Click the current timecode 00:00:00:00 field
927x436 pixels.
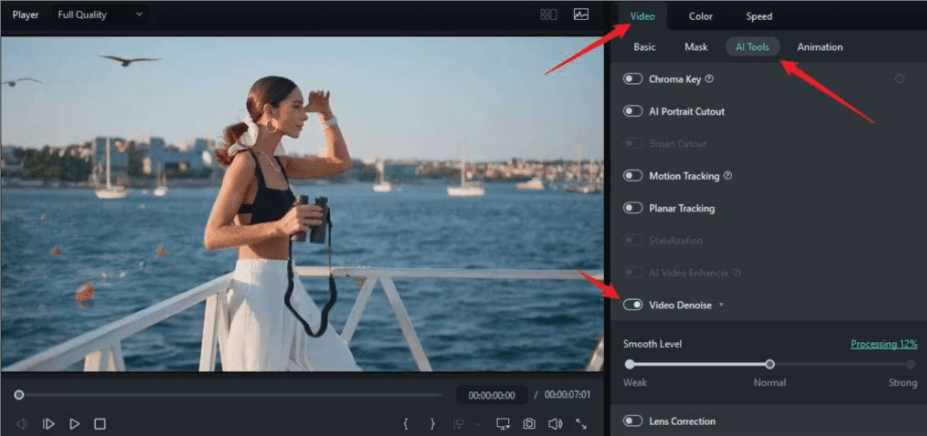491,395
